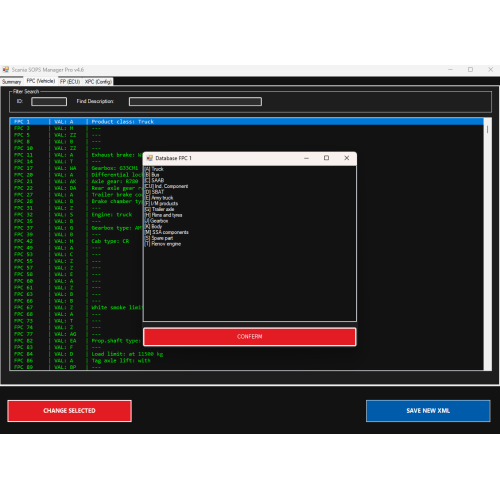Select the FPC (Vehicle) tab
The height and width of the screenshot is (500, 500).
41,81
